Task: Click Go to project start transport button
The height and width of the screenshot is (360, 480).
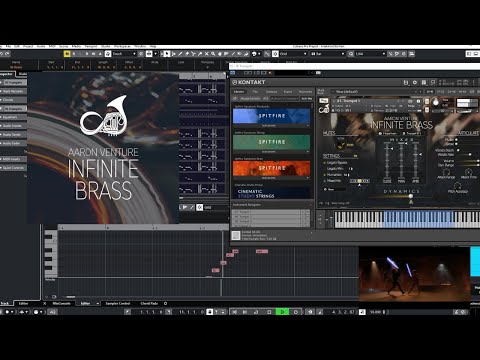Action: (x=234, y=312)
